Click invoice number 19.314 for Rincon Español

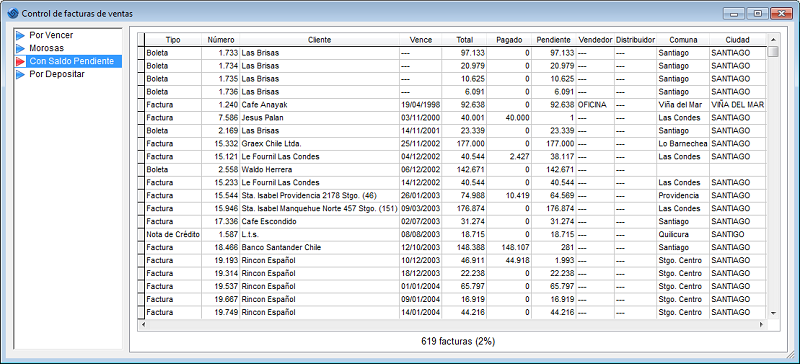pos(226,274)
